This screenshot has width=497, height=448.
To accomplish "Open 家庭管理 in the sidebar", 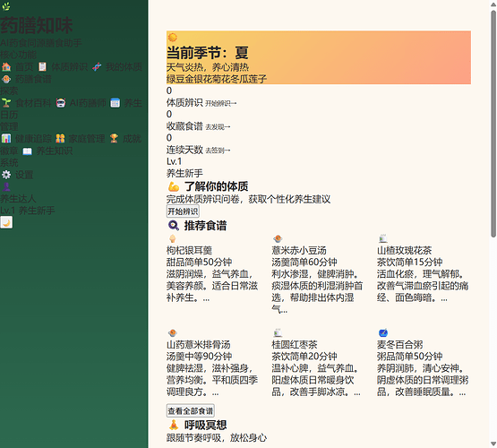I will point(87,139).
